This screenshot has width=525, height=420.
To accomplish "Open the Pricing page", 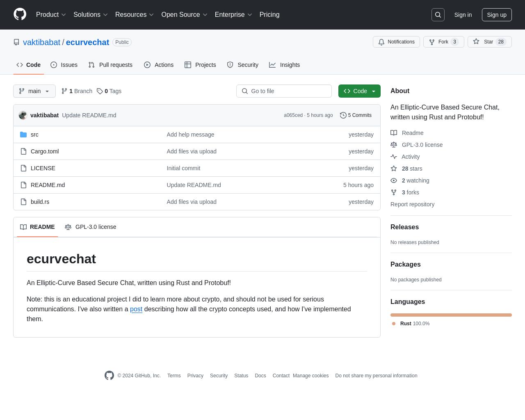I will 269,15.
